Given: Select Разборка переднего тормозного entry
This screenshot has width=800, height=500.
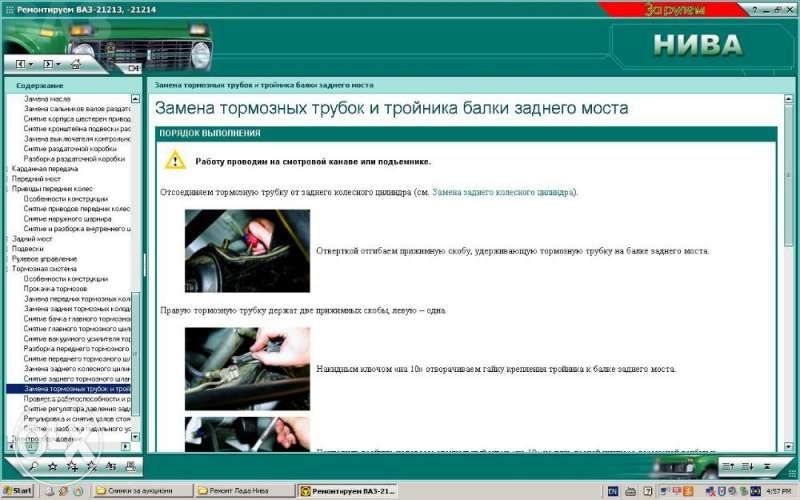Looking at the screenshot, I should click(77, 349).
